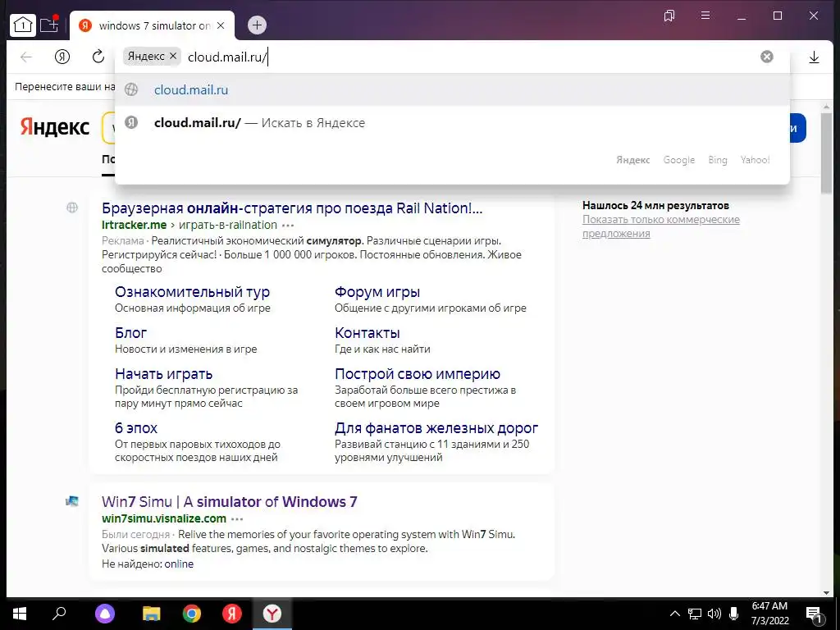Click active Yandex Browser taskbar icon
Image resolution: width=840 pixels, height=630 pixels.
272,614
